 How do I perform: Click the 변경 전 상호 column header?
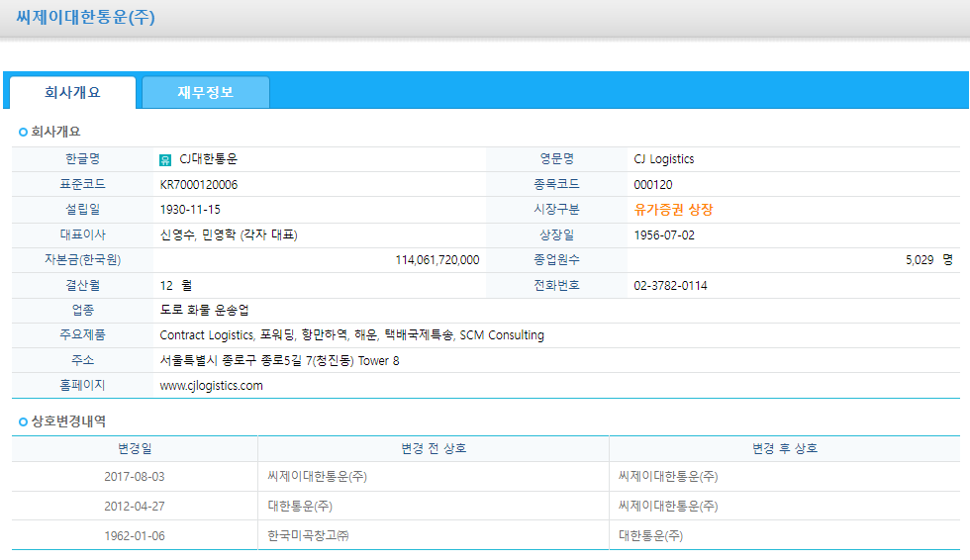point(434,449)
